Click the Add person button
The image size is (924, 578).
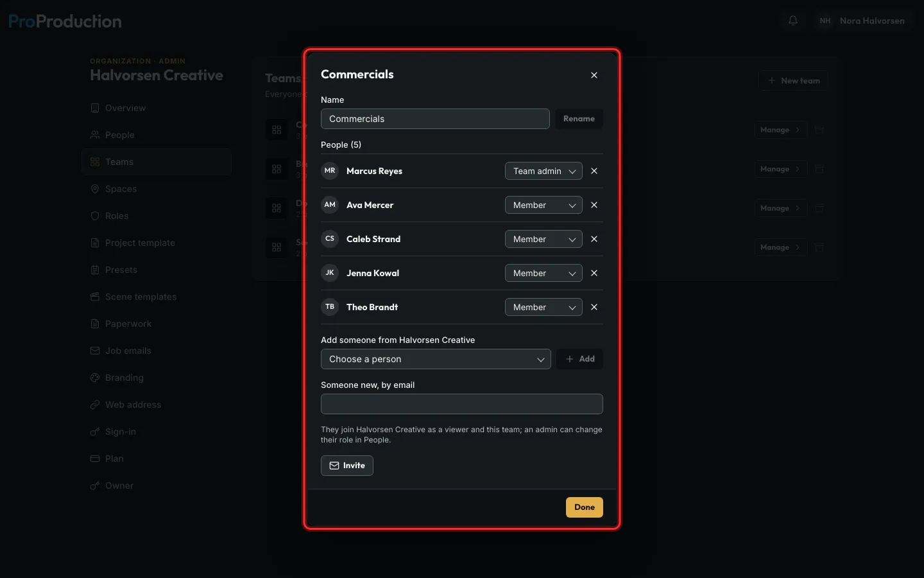[x=580, y=359]
